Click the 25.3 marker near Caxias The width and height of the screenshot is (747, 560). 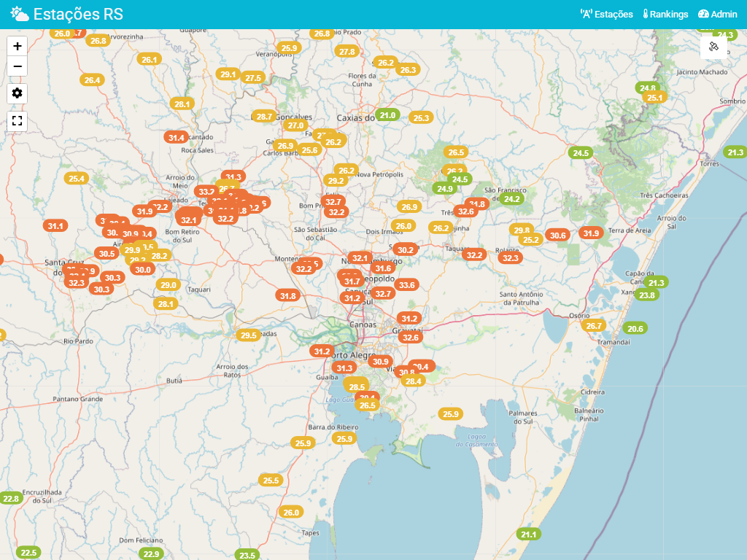coord(421,117)
